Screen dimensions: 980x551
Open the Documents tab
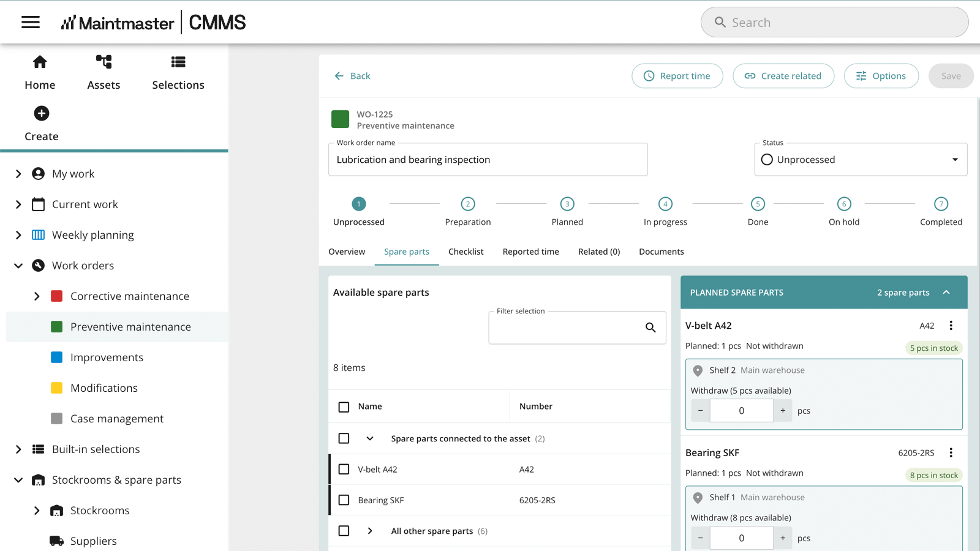pyautogui.click(x=661, y=252)
